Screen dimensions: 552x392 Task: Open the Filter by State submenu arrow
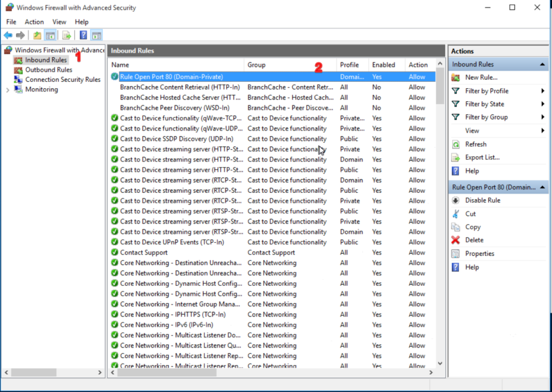point(543,104)
